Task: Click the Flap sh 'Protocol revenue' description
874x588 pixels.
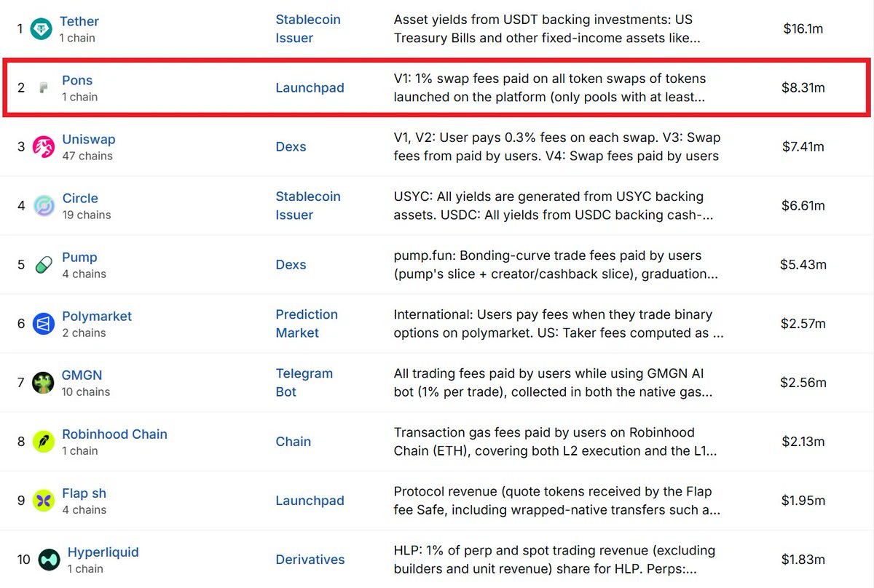Action: click(557, 501)
